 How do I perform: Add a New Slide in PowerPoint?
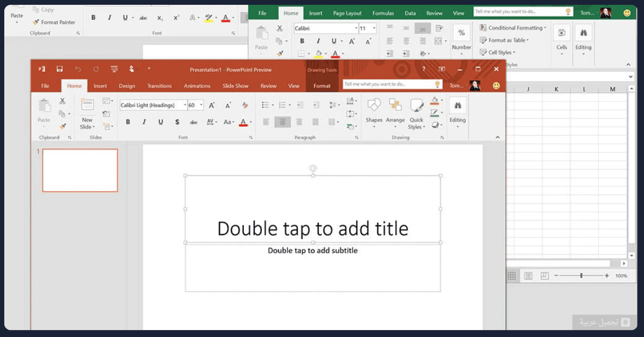87,114
